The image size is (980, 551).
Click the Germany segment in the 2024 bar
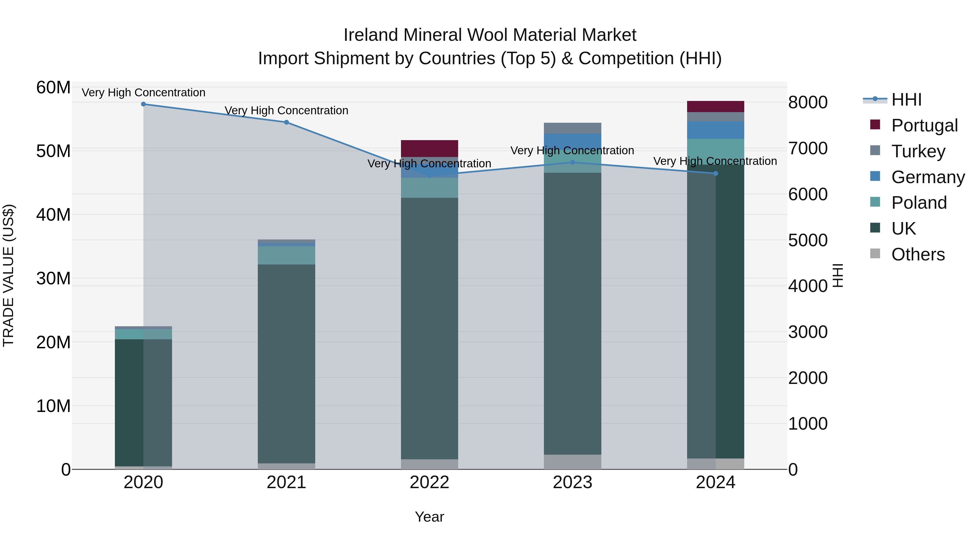716,130
